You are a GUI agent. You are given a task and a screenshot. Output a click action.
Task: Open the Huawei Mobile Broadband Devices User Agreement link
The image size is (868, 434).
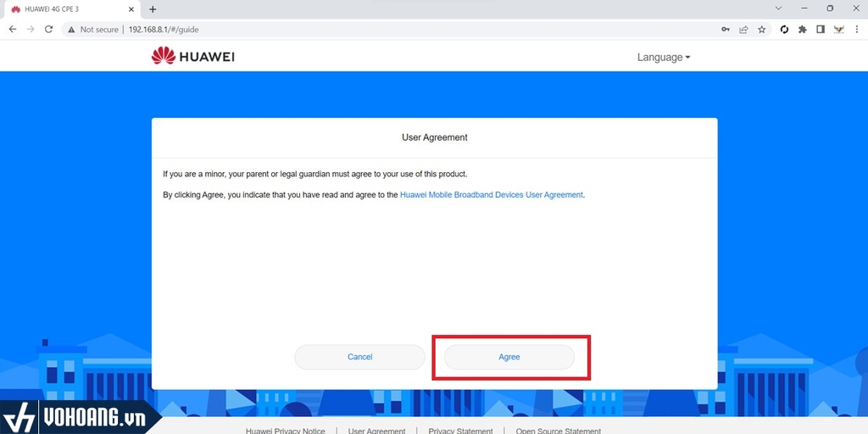[x=491, y=195]
